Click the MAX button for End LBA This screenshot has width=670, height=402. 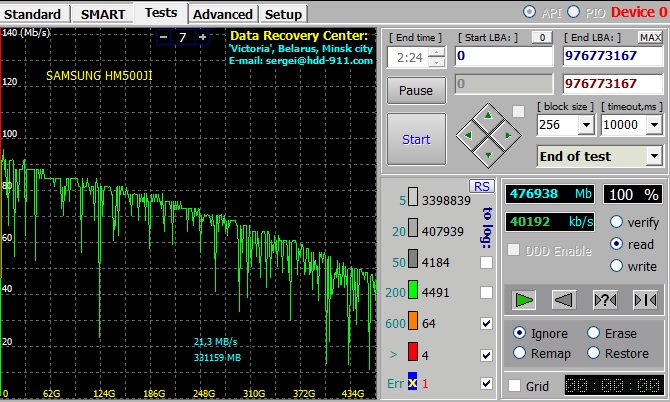651,37
